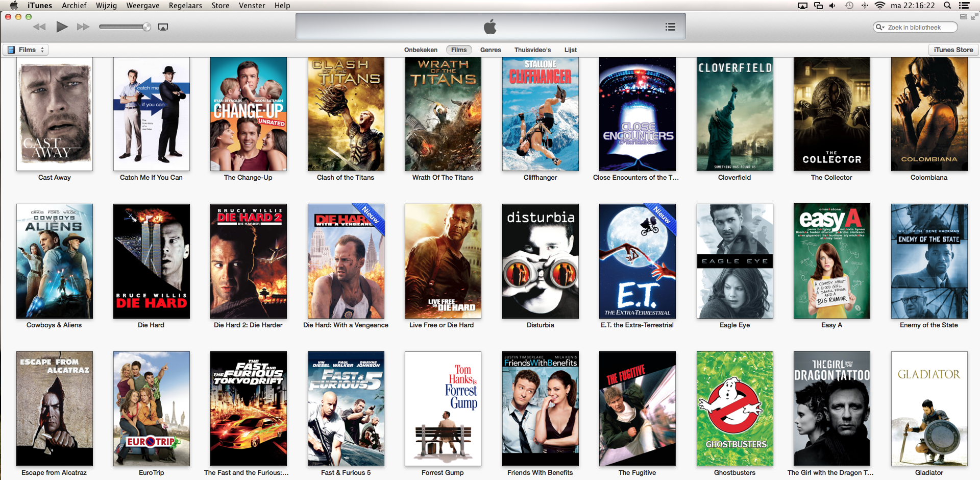The width and height of the screenshot is (980, 480).
Task: Open the AirPlay output icon
Action: click(x=163, y=27)
